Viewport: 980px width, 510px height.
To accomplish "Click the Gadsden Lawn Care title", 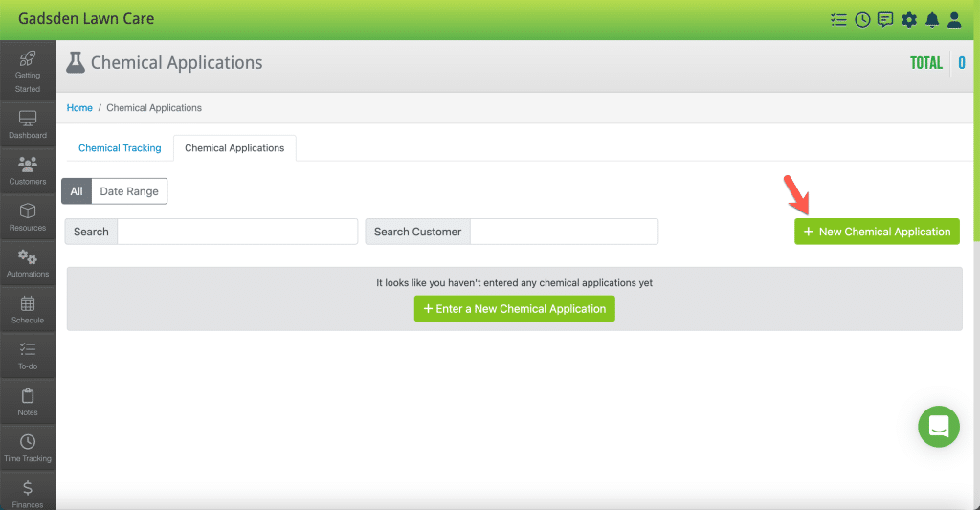I will point(86,19).
